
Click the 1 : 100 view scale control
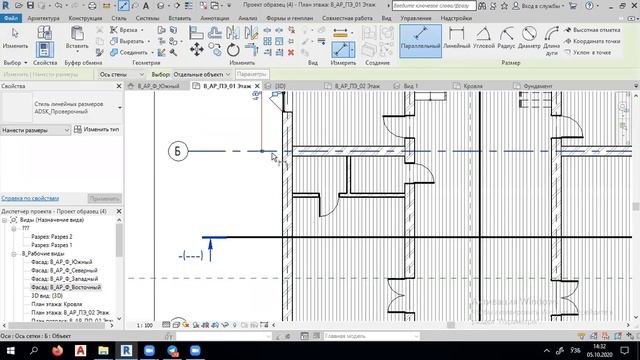[x=144, y=325]
